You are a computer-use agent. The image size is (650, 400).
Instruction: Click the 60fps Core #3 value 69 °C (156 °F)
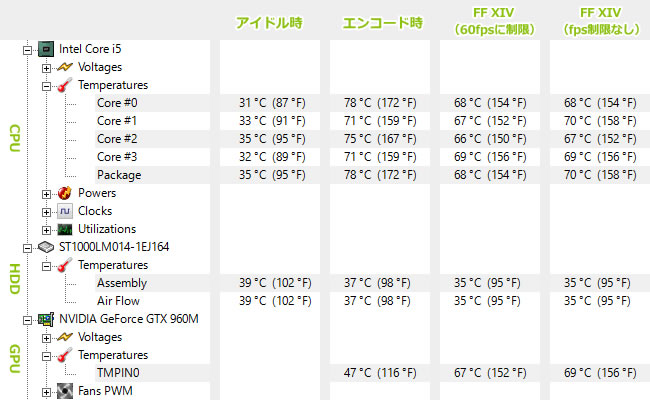tap(490, 157)
